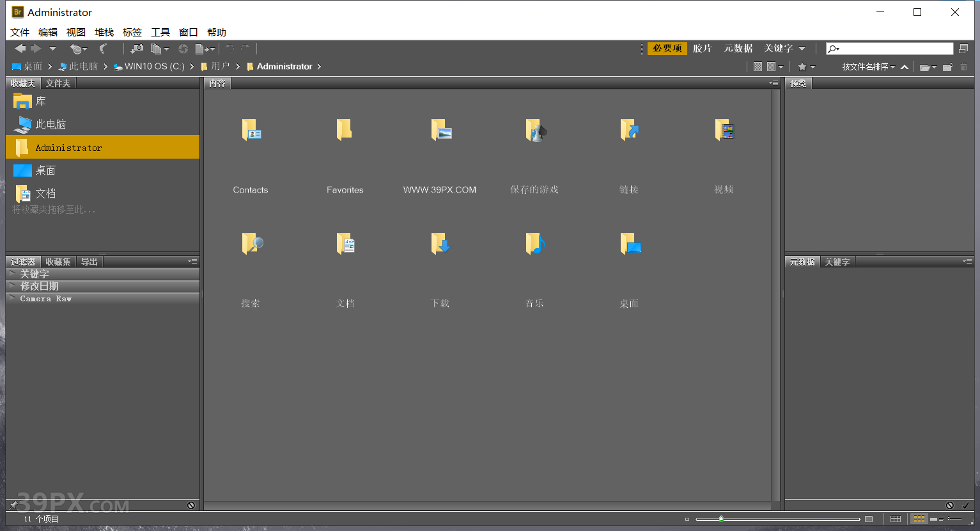Click the new folder icon near sort options
Viewport: 980px width, 531px height.
(947, 67)
